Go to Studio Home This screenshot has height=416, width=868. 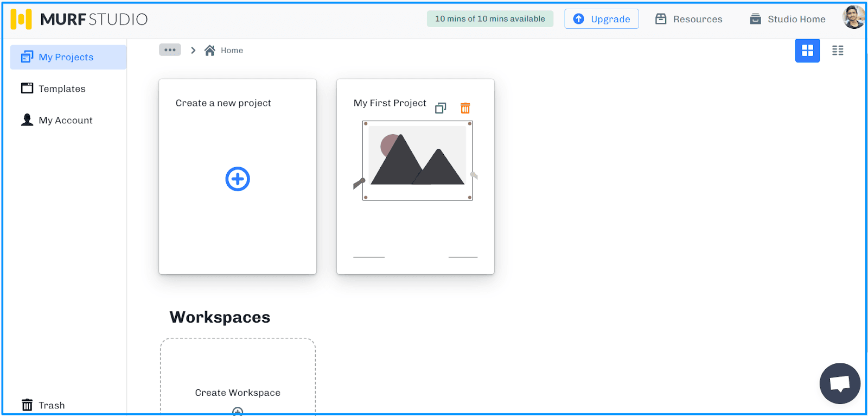788,19
